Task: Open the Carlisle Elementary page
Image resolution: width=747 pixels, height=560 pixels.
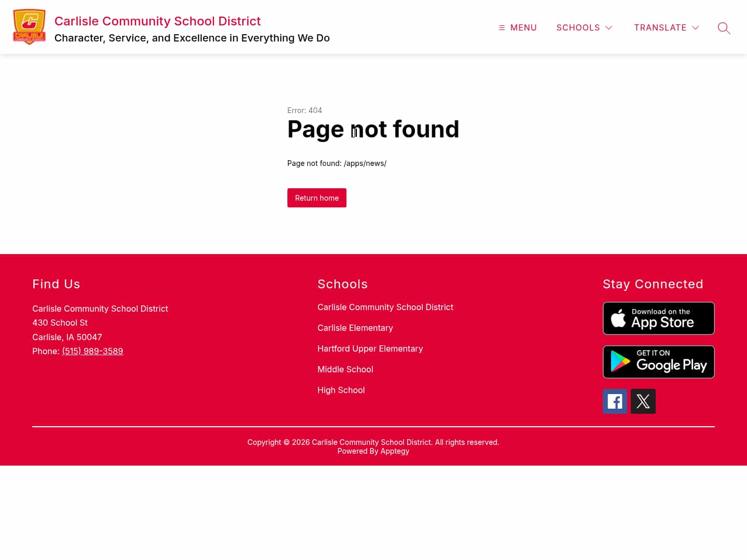Action: tap(355, 328)
